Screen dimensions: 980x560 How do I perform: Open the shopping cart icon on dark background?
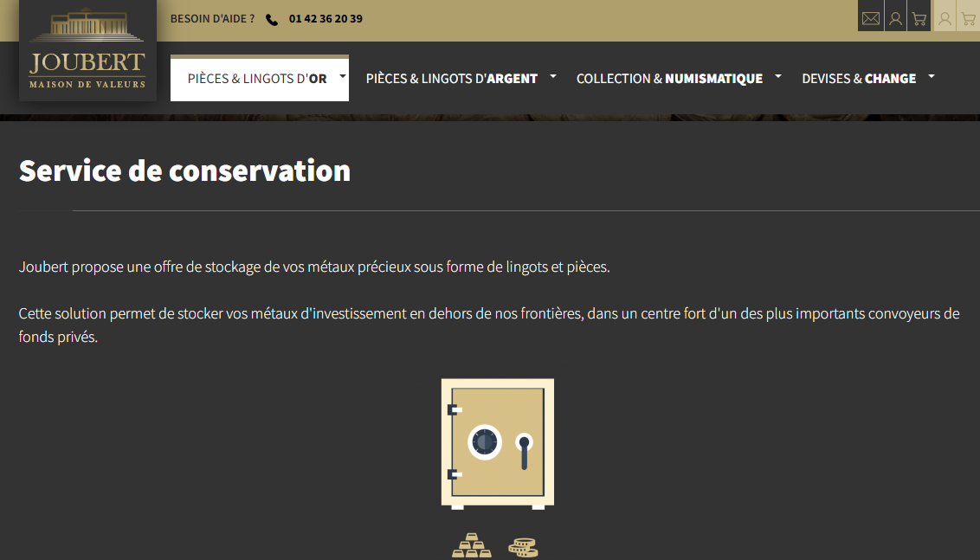point(919,18)
